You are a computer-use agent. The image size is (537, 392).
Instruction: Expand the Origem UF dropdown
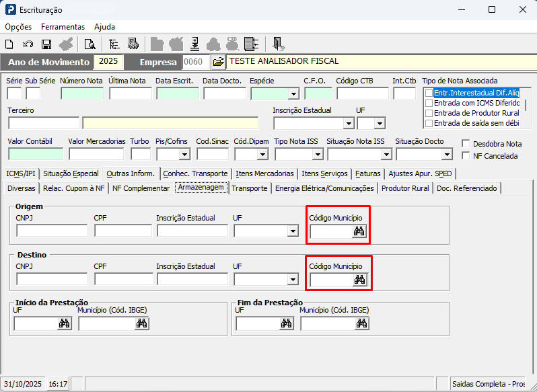coord(293,231)
